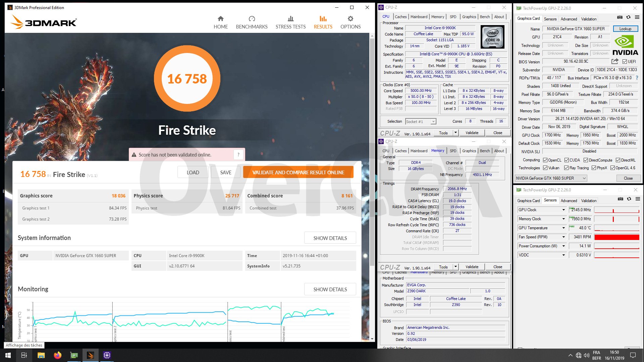Open STRESS TESTS in 3DMark
The width and height of the screenshot is (644, 362).
coord(290,22)
